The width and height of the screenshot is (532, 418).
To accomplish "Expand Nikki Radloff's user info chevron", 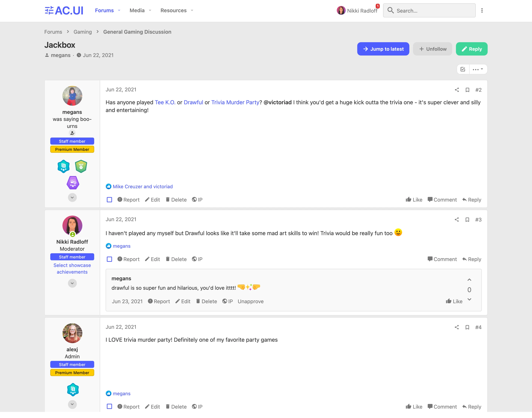I will 72,283.
